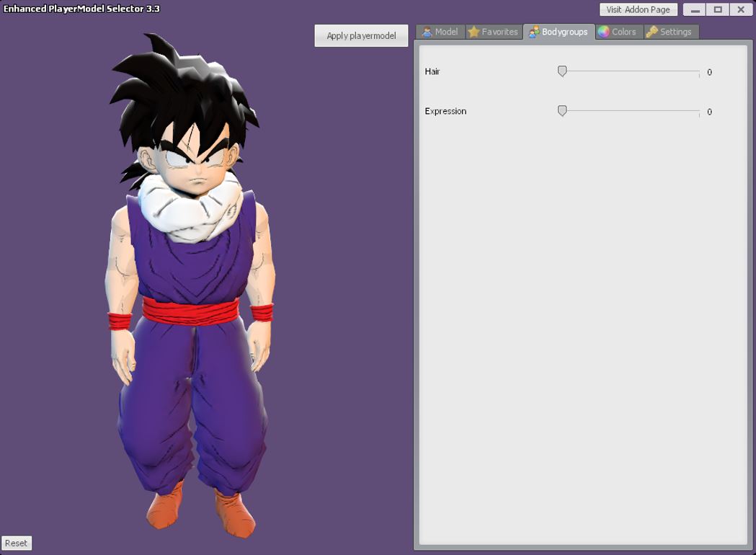Open the Settings tab
Viewport: 756px width, 555px height.
click(x=671, y=32)
